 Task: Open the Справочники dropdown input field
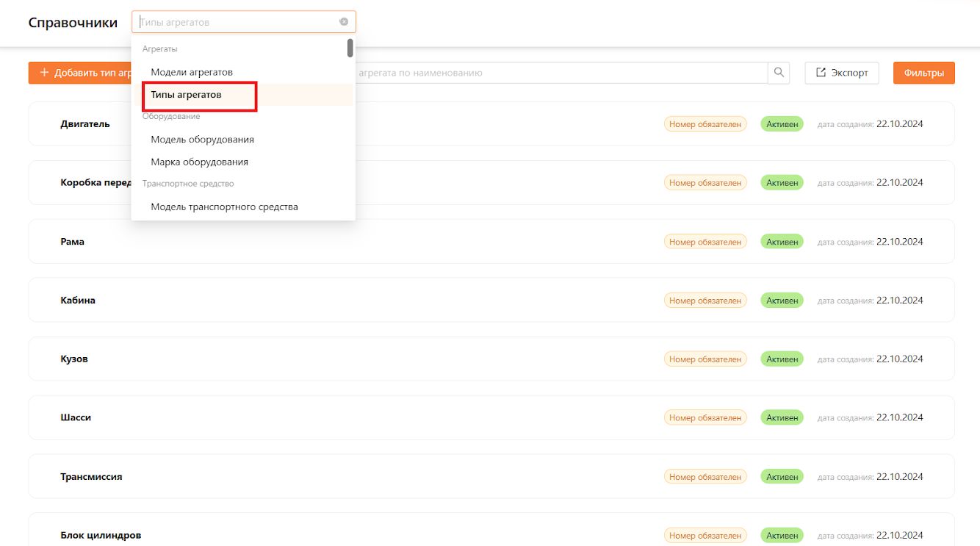244,22
